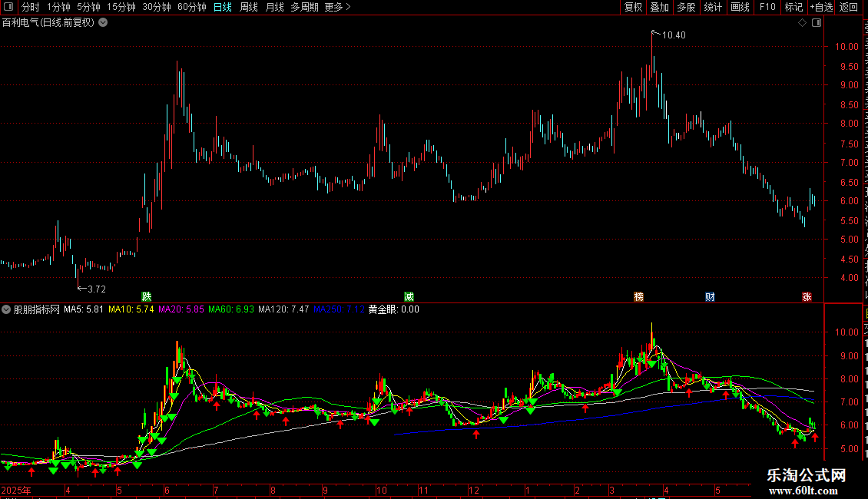The width and height of the screenshot is (868, 499).
Task: Click the MA10: 5.74 readout
Action: click(131, 310)
